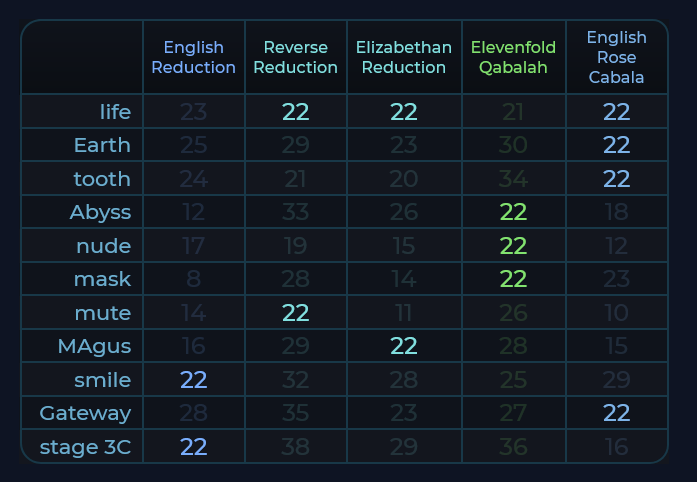697x482 pixels.
Task: Click the 'Abyss' row label
Action: 100,213
